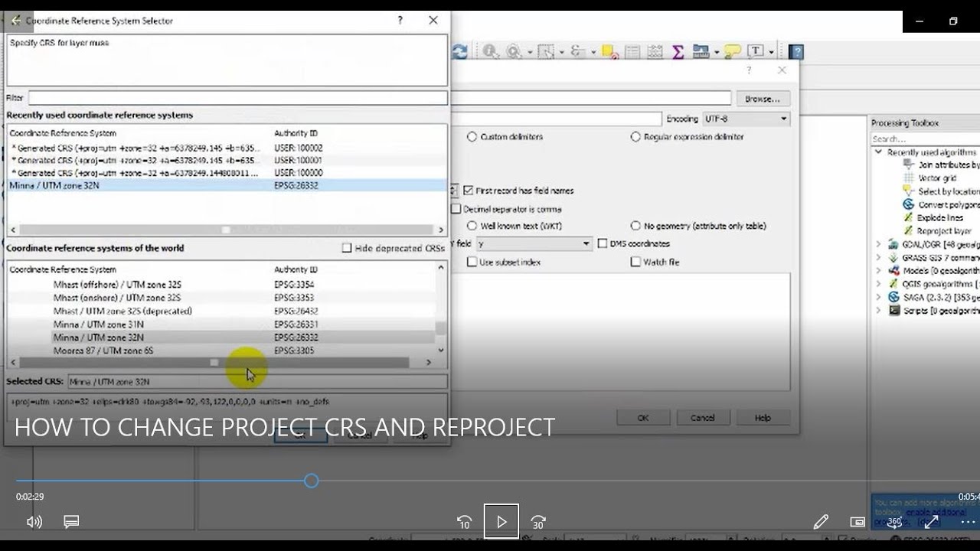Select No geometry (attribute only table)
The height and width of the screenshot is (551, 980).
coord(635,226)
